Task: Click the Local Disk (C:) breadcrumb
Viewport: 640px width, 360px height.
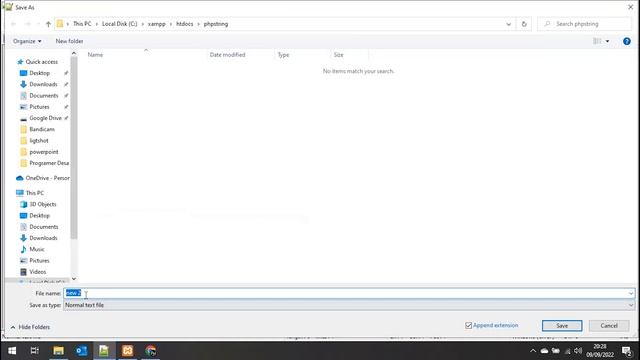Action: point(120,24)
